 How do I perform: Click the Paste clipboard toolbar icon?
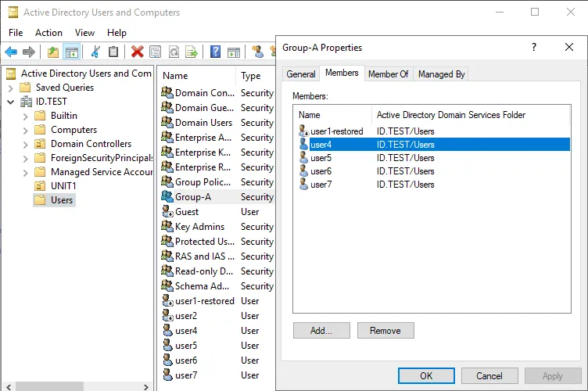[x=113, y=52]
